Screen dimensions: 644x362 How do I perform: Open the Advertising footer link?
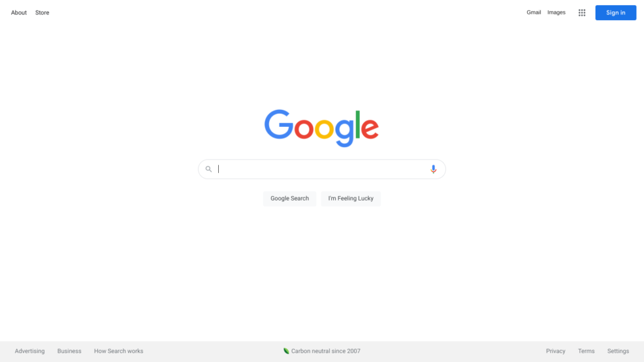pyautogui.click(x=30, y=351)
